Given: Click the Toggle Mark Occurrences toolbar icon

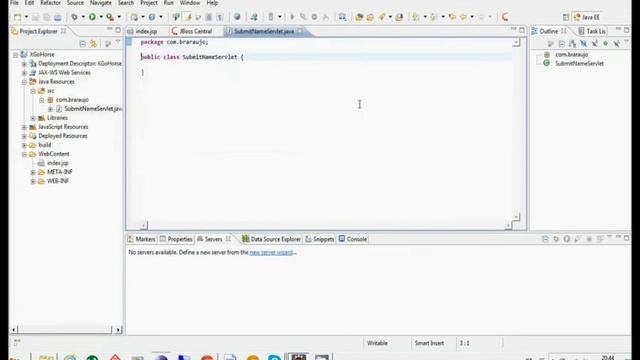Looking at the screenshot, I should tap(187, 17).
